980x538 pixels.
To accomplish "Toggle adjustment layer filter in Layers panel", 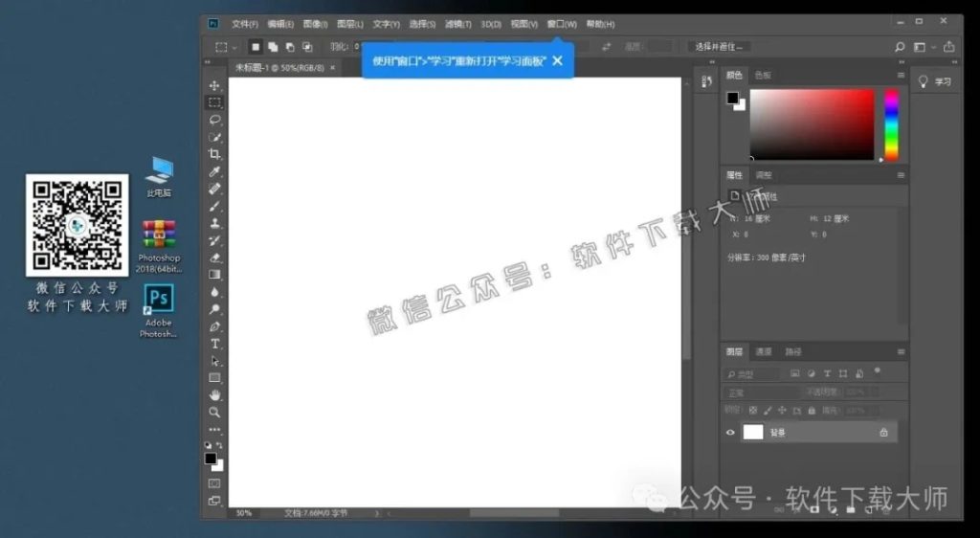I will [812, 373].
